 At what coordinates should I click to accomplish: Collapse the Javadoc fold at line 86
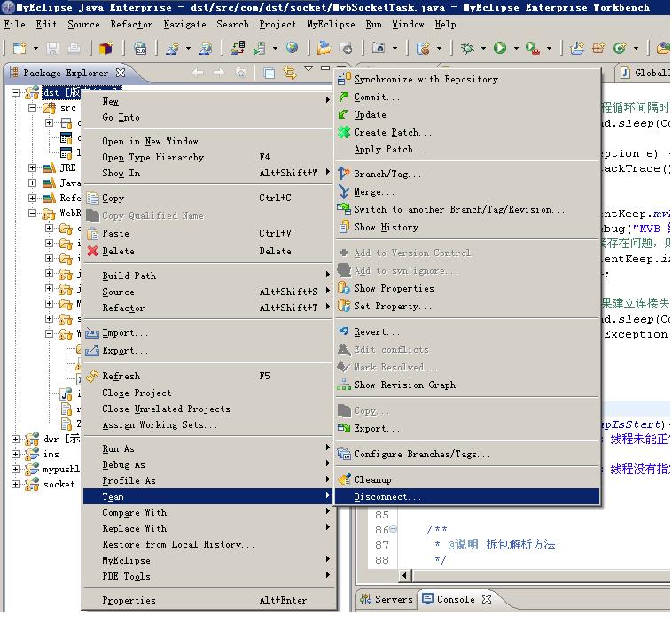click(393, 529)
